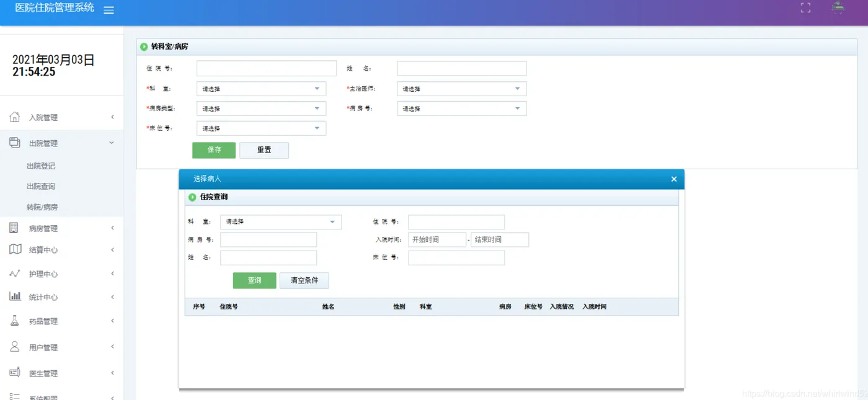Focus the 姓名 field in 住院查询
Viewport: 868px width, 400px height.
click(268, 257)
